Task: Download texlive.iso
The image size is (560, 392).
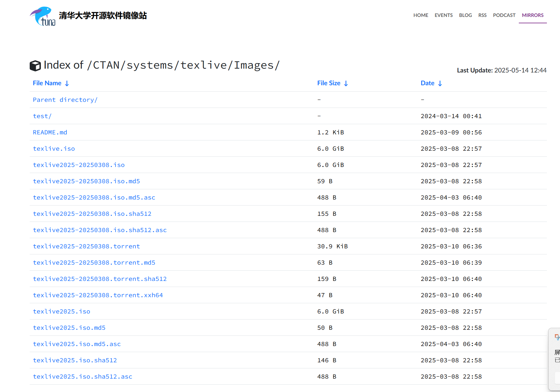Action: click(54, 149)
